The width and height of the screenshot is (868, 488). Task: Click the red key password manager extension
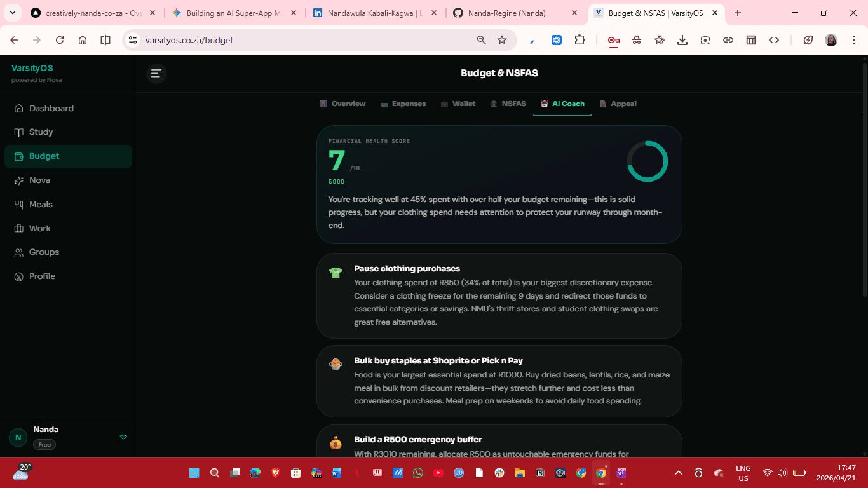614,40
